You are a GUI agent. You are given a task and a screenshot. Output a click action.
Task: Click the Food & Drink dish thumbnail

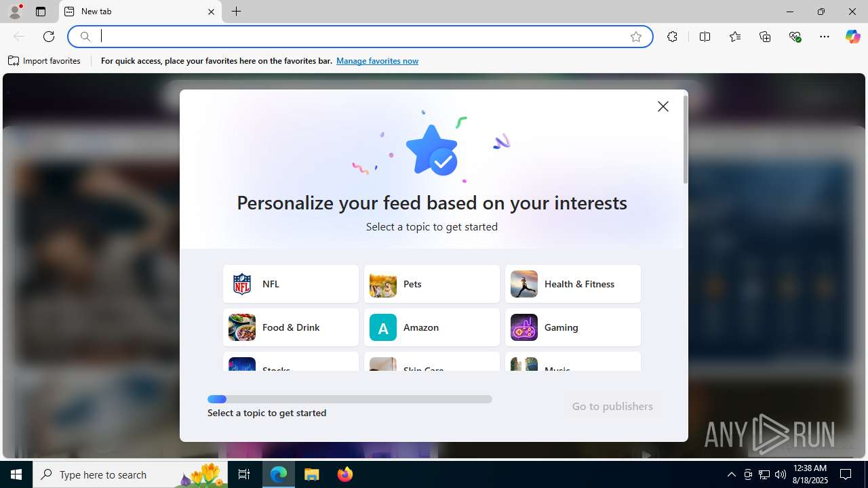(242, 327)
